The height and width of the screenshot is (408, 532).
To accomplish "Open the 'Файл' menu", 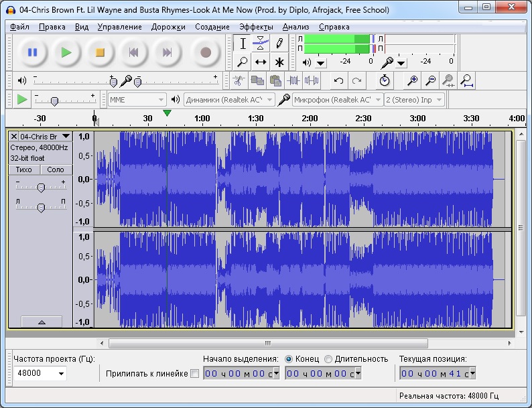I will point(19,27).
